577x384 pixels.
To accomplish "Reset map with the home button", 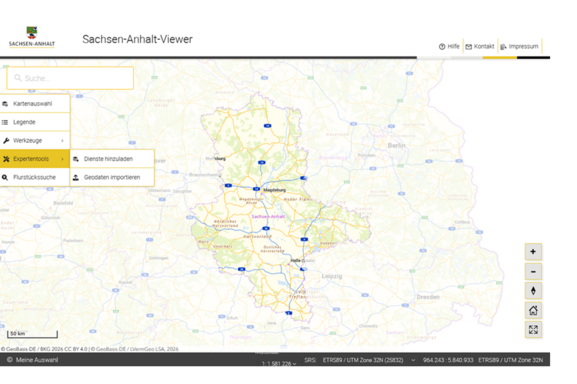I will [x=533, y=310].
